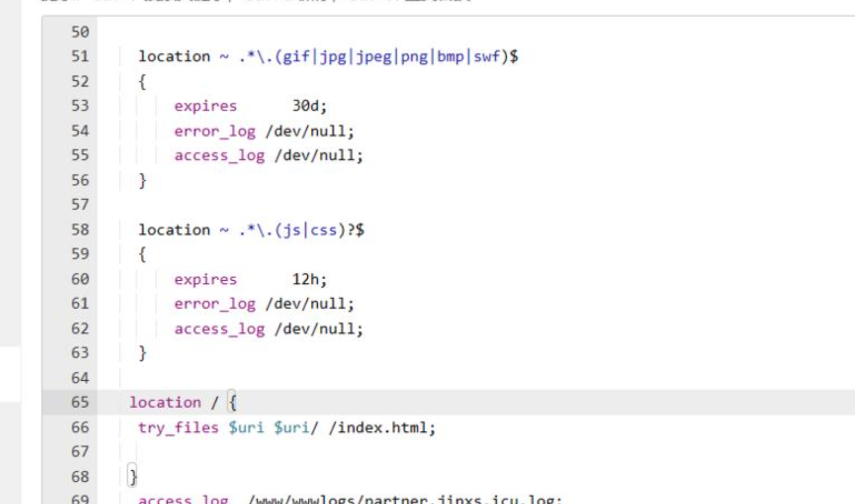The width and height of the screenshot is (858, 504).
Task: Click the opening brace on line 59
Action: pos(142,254)
